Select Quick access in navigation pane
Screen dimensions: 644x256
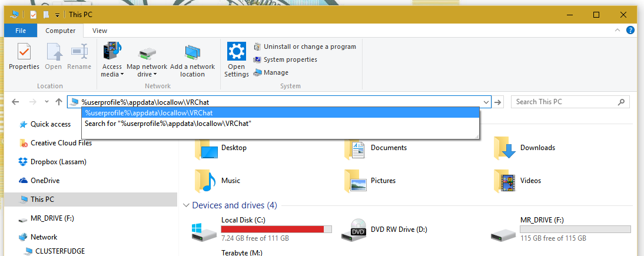click(45, 124)
